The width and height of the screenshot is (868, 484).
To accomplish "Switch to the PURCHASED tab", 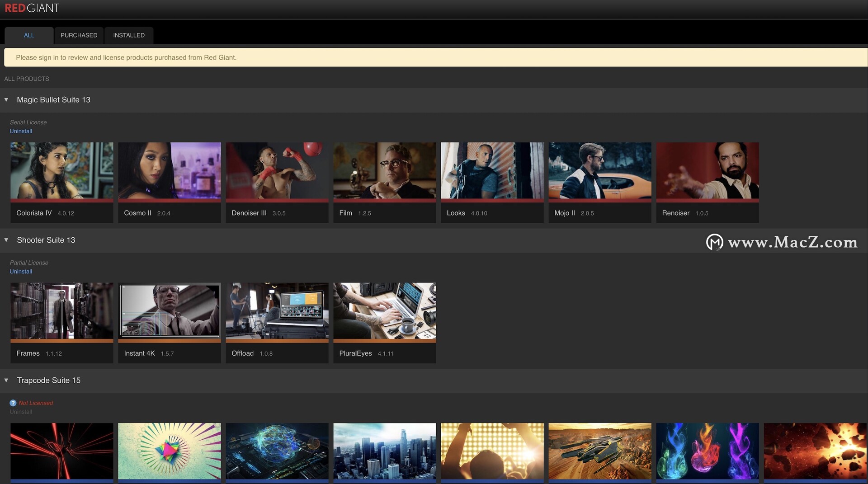I will pos(79,35).
